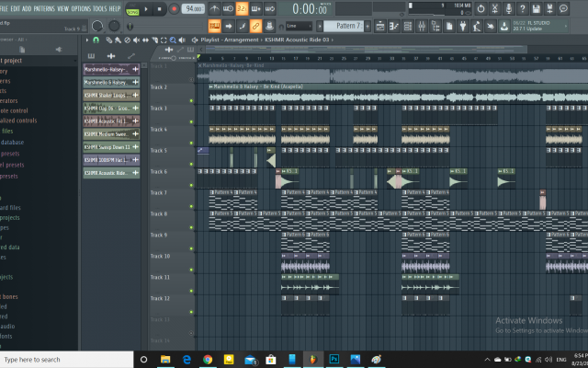
Task: Click the tempo 94.000 field
Action: 193,8
